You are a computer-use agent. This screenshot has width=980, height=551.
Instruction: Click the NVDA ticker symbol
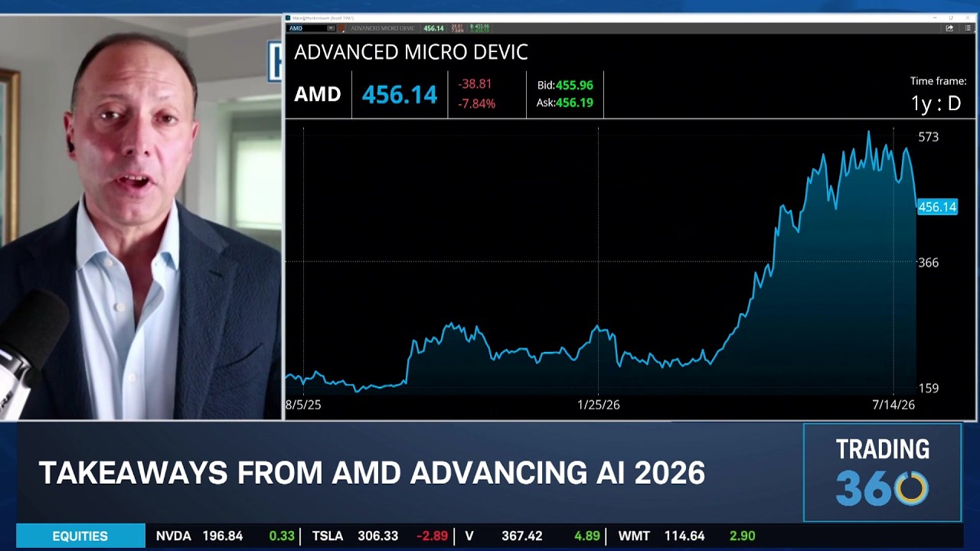tap(174, 536)
